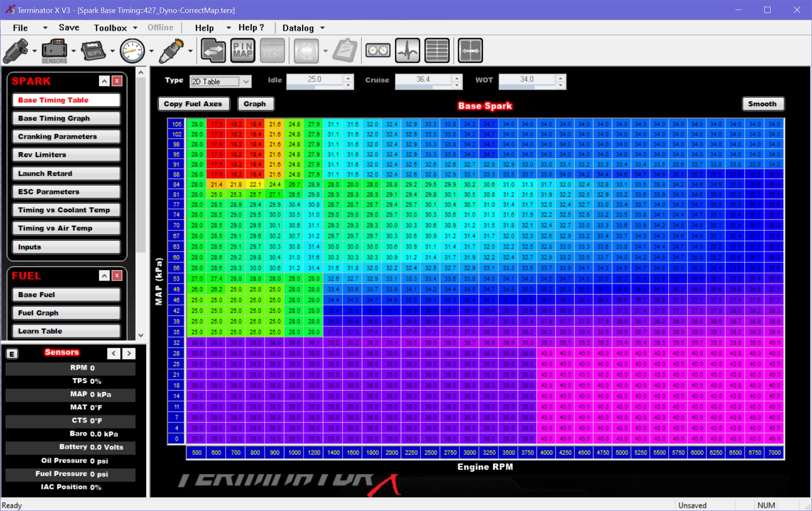This screenshot has height=511, width=812.
Task: Open the injector icon dropdown arrow
Action: point(34,51)
